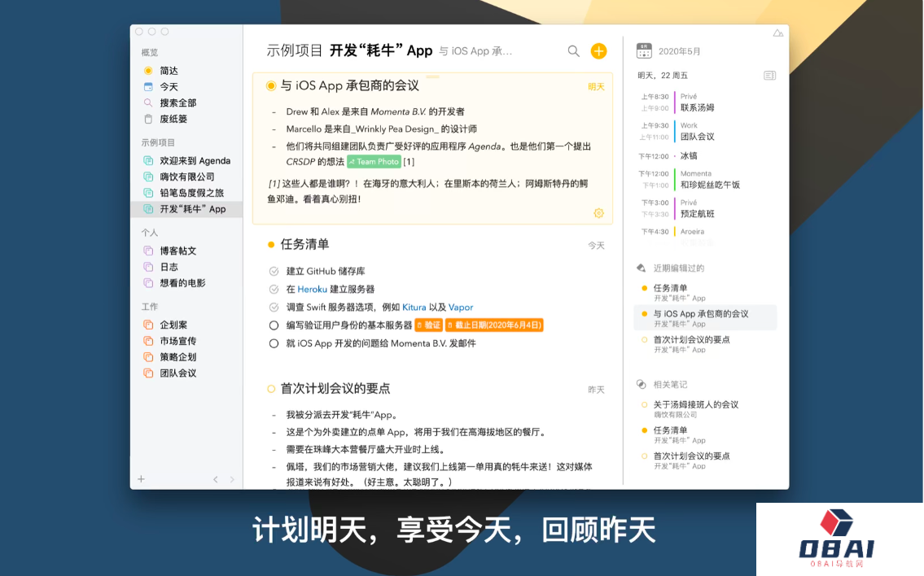Open the 团队会议 project in sidebar

point(177,373)
